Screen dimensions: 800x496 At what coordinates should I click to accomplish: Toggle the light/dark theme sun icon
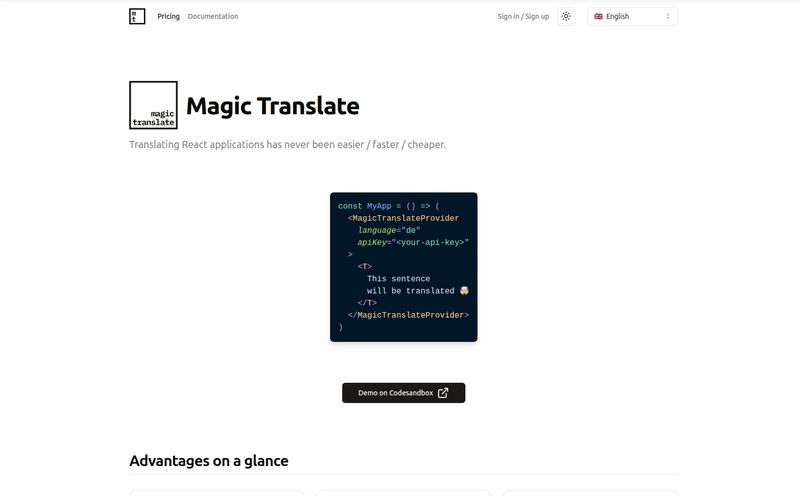(566, 16)
